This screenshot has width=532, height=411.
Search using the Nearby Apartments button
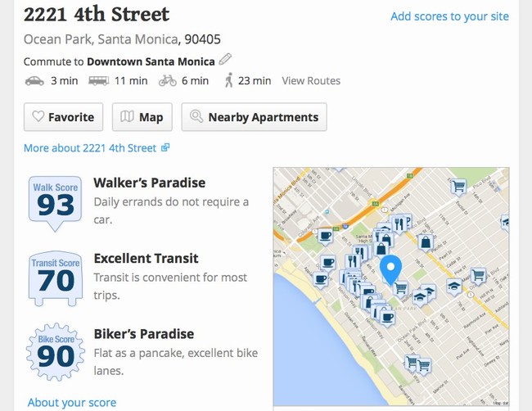pos(254,117)
